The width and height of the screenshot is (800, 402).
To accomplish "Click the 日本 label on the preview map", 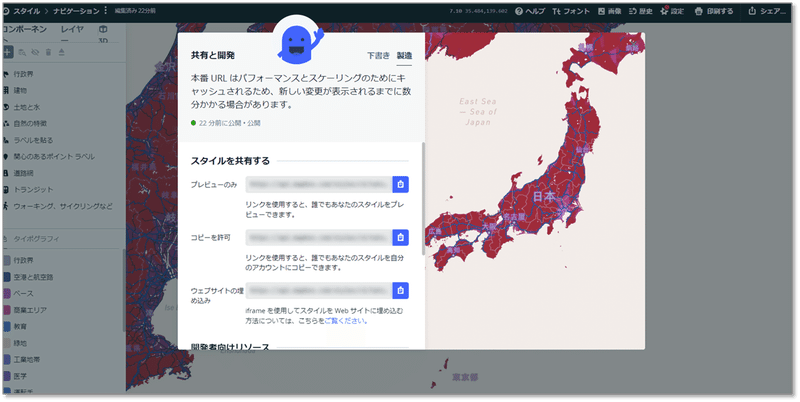I will pos(544,196).
